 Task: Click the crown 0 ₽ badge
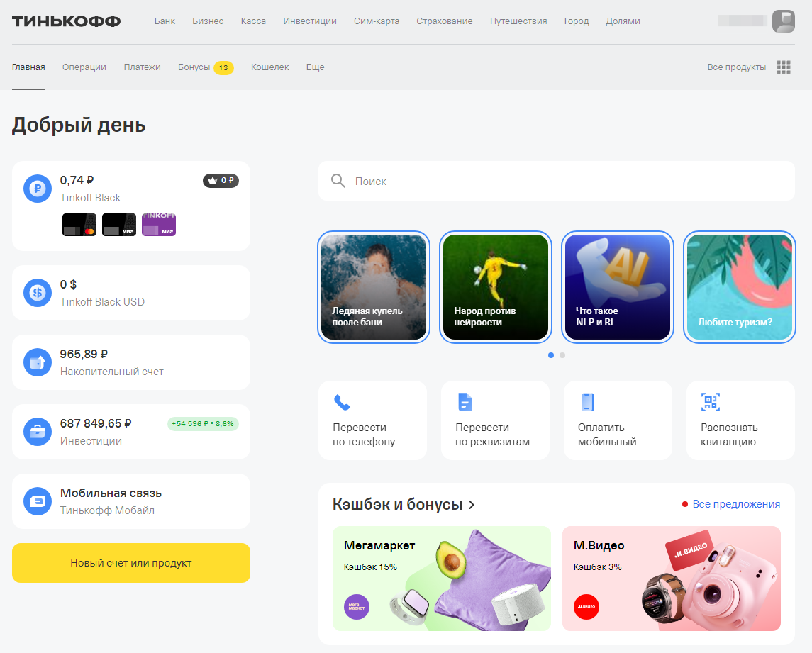tap(221, 180)
